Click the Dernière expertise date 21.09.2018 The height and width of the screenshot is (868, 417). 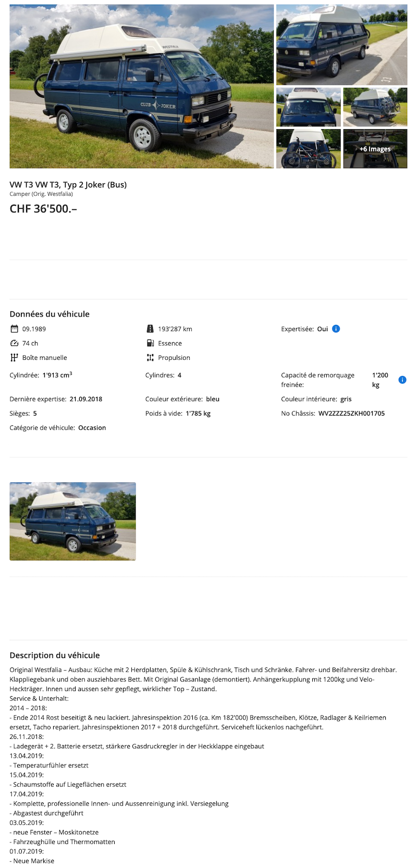click(x=86, y=399)
